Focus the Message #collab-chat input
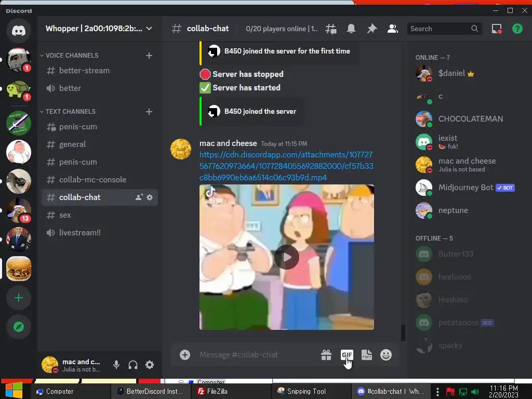Screen dimensions: 532x399 tap(256, 355)
